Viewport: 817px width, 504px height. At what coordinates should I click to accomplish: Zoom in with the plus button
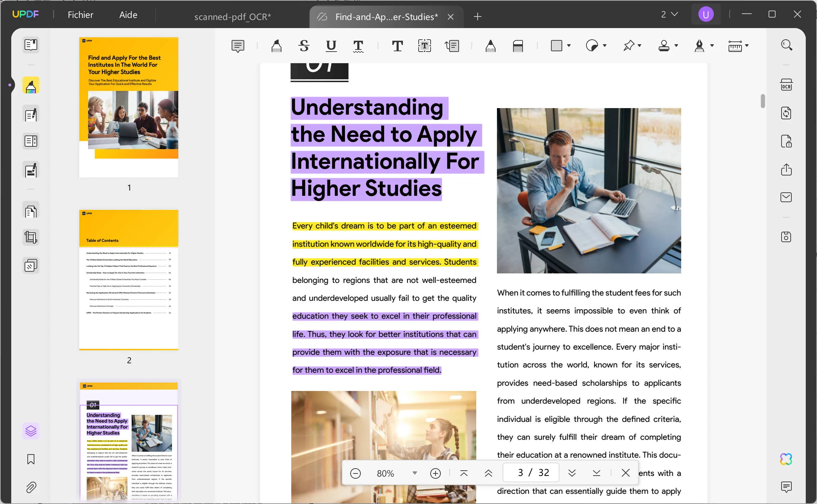click(x=436, y=473)
